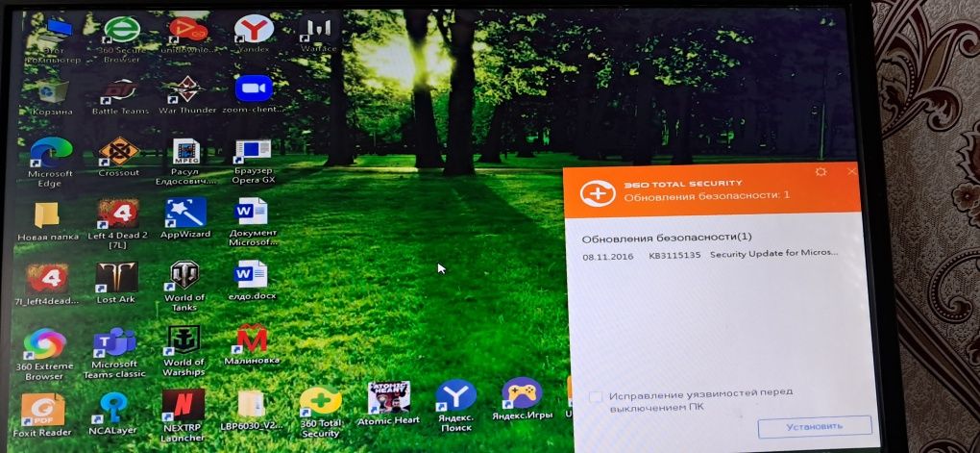The width and height of the screenshot is (980, 453).
Task: Launch Battle Teams shortcut
Action: [x=121, y=96]
